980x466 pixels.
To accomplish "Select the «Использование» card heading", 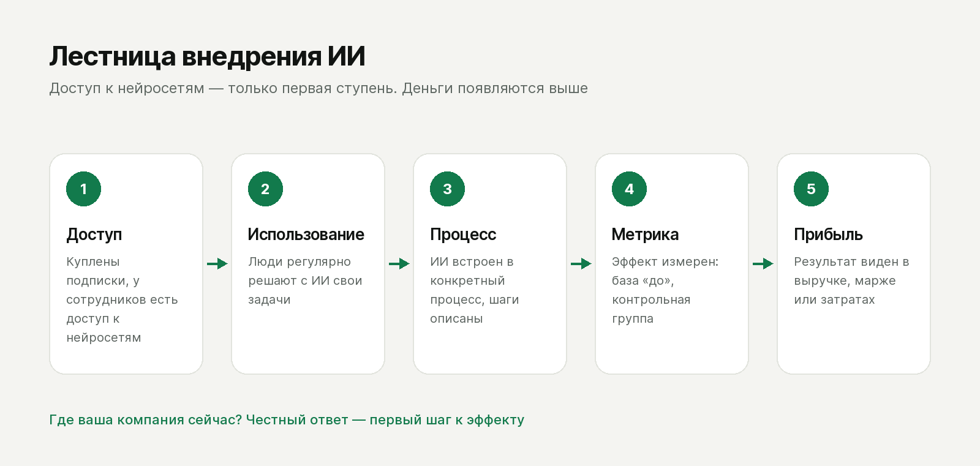I will (306, 235).
